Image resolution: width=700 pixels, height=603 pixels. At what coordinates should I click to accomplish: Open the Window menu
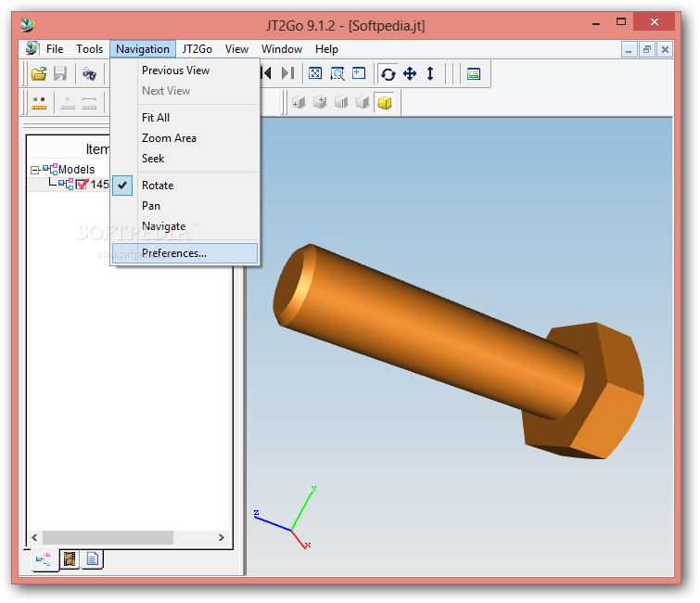[x=282, y=48]
